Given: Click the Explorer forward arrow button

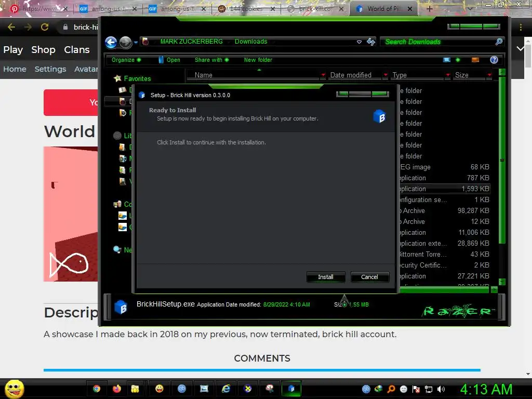Looking at the screenshot, I should (x=126, y=42).
